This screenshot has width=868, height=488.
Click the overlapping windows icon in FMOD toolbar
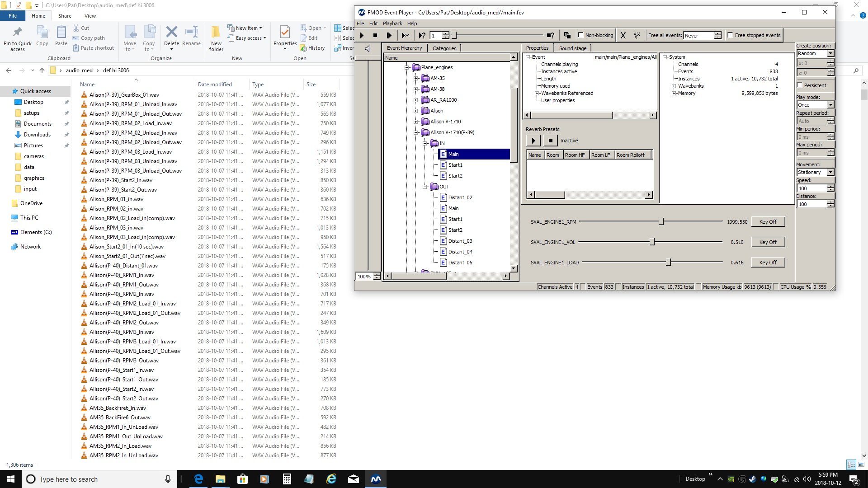[x=567, y=35]
